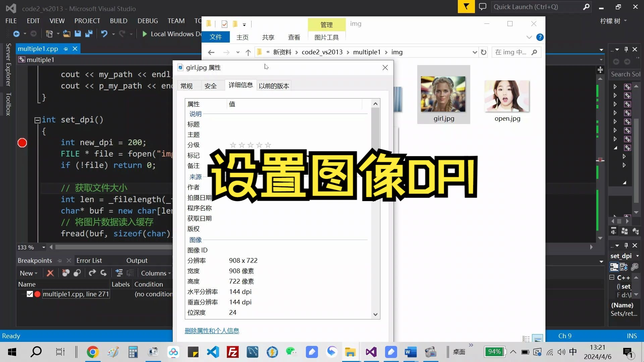Open WeChat from the taskbar

291,352
